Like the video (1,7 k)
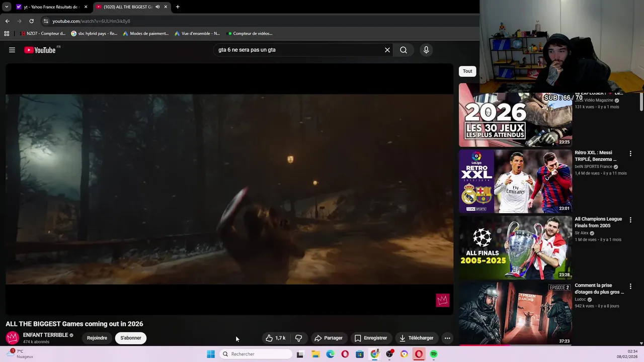The width and height of the screenshot is (644, 362). point(276,338)
